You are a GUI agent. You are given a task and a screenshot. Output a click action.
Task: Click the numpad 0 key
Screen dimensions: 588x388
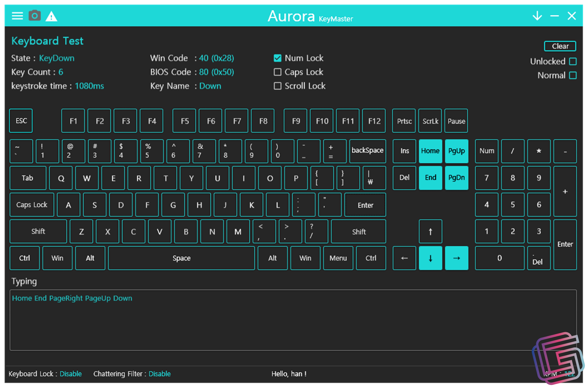tap(500, 258)
